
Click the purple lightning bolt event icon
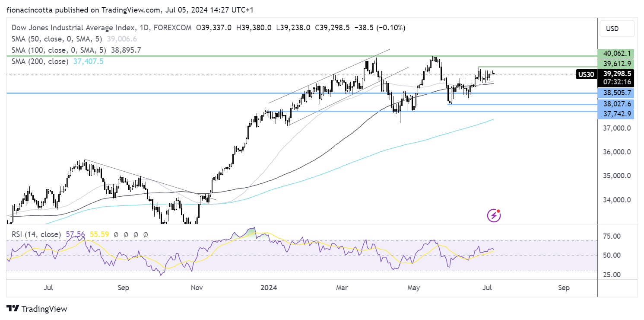(x=494, y=215)
